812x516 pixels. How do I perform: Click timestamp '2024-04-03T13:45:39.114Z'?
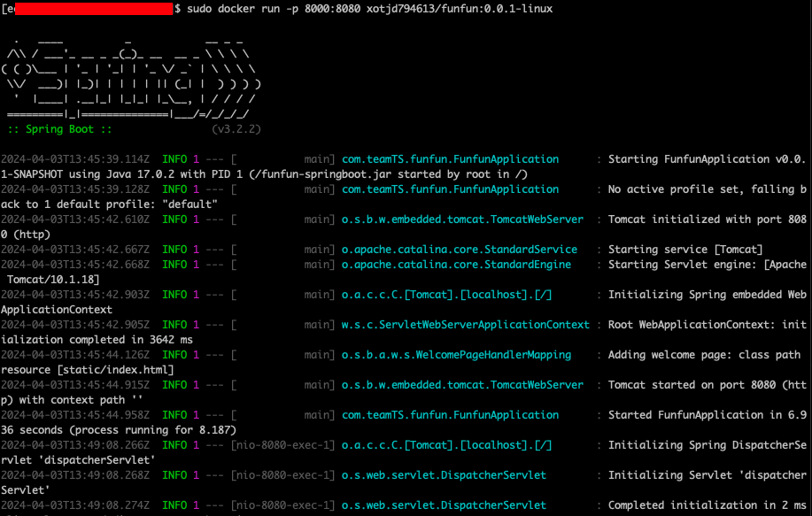75,159
